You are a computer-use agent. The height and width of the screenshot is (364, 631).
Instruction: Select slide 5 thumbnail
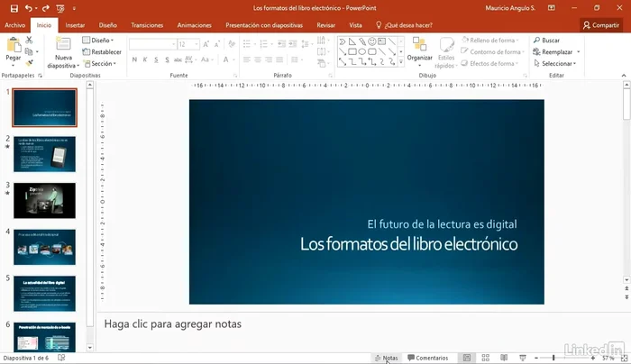(44, 293)
